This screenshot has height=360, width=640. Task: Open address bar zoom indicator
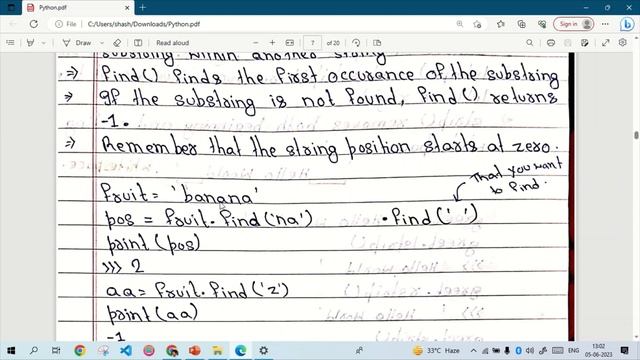click(460, 24)
